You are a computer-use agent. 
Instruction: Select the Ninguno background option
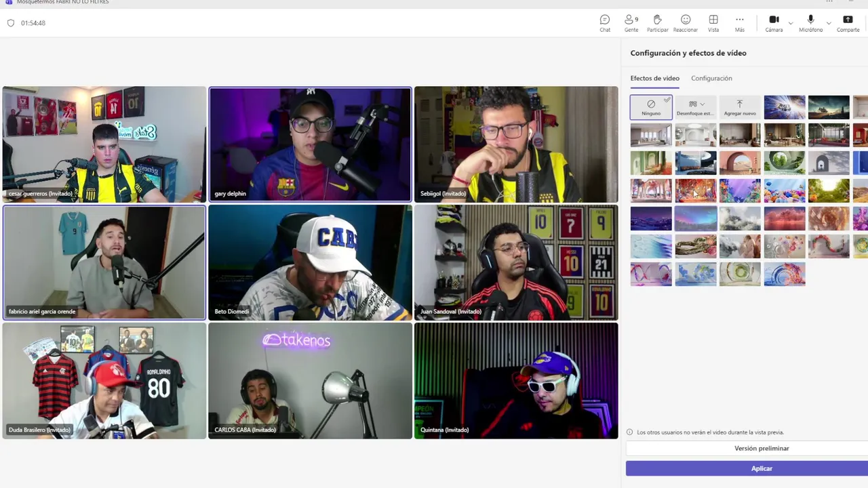click(651, 107)
